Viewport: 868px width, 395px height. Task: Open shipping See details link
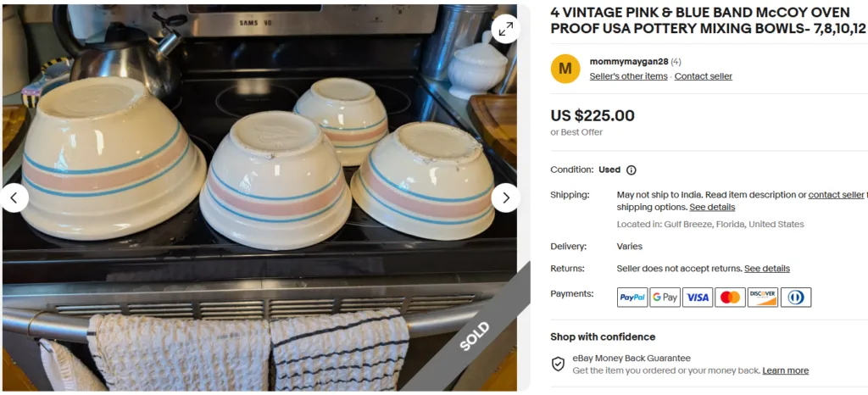pyautogui.click(x=712, y=207)
